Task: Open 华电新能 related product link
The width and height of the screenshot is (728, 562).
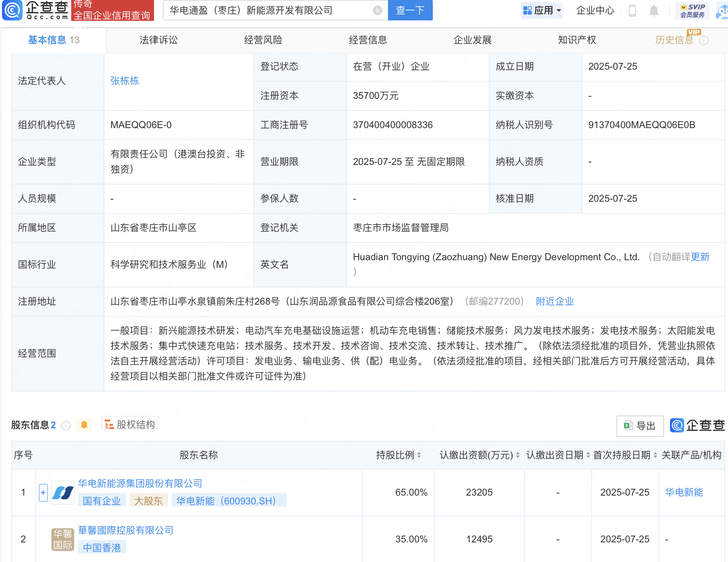Action: [x=684, y=492]
